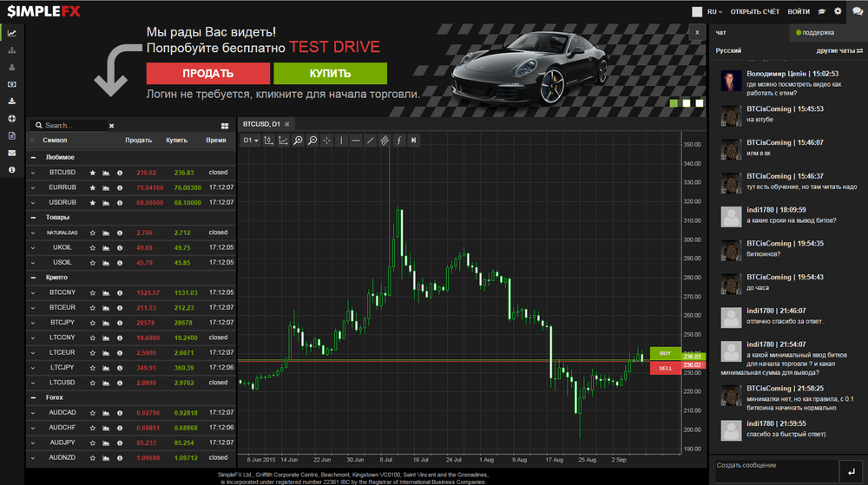
Task: Select the BTCUSD, D1 chart tab
Action: 261,124
